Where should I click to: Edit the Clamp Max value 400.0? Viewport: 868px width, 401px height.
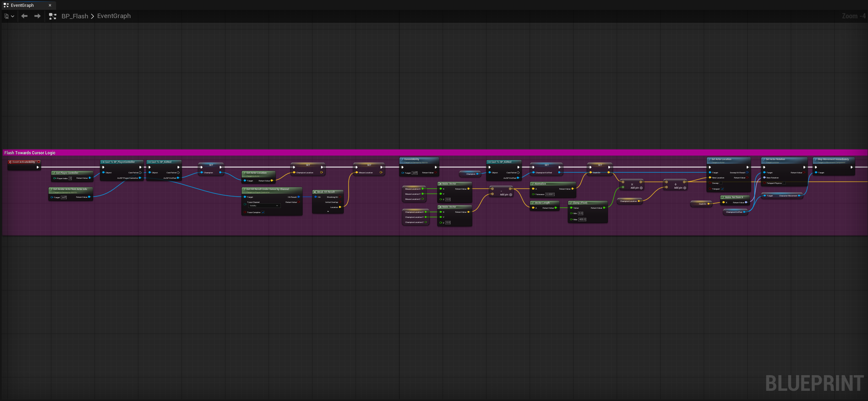pos(582,220)
